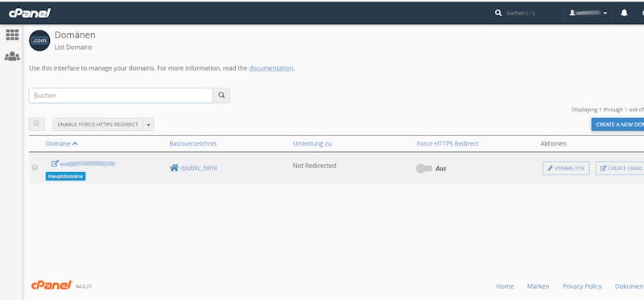This screenshot has height=300, width=644.
Task: Open the user account dropdown
Action: coord(588,13)
